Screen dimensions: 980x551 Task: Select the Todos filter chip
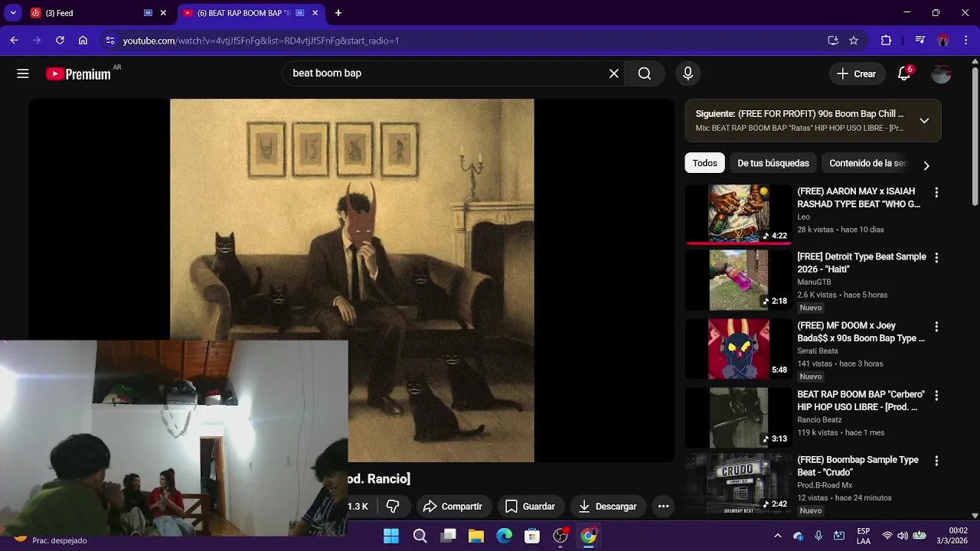tap(704, 163)
